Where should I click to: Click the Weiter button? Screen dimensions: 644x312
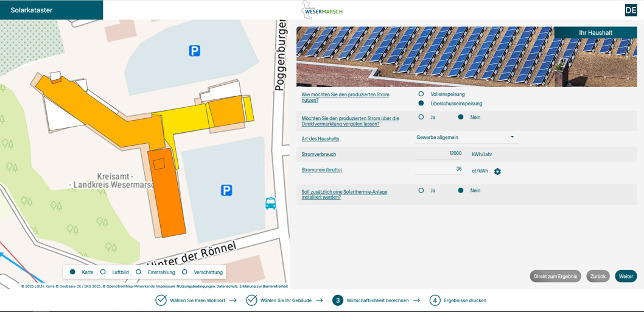pyautogui.click(x=626, y=276)
